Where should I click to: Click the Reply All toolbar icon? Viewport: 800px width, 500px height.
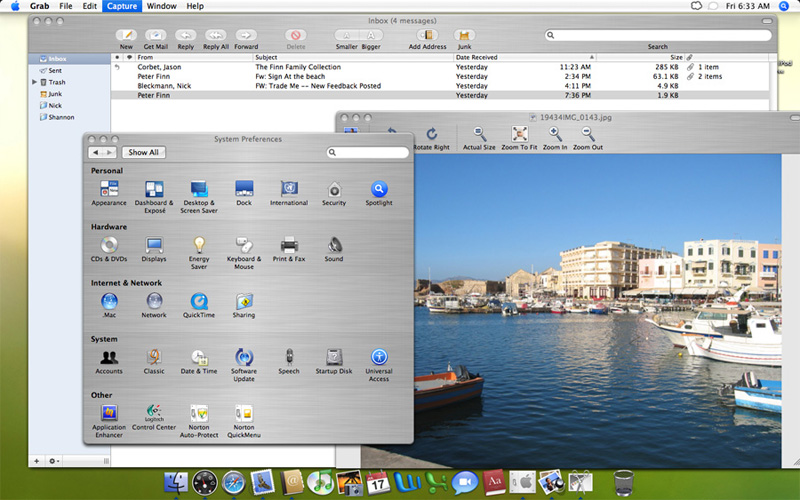(x=215, y=35)
